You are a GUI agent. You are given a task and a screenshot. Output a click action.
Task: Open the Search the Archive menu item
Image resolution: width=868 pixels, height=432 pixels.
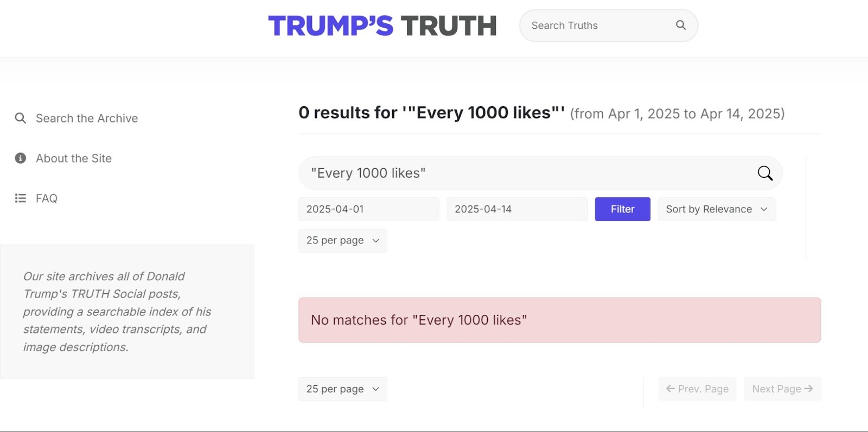[x=87, y=118]
